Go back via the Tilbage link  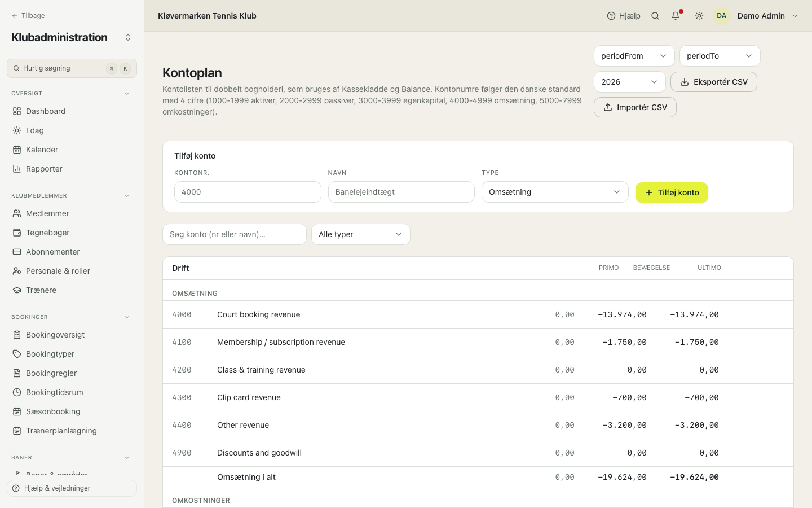(x=28, y=16)
